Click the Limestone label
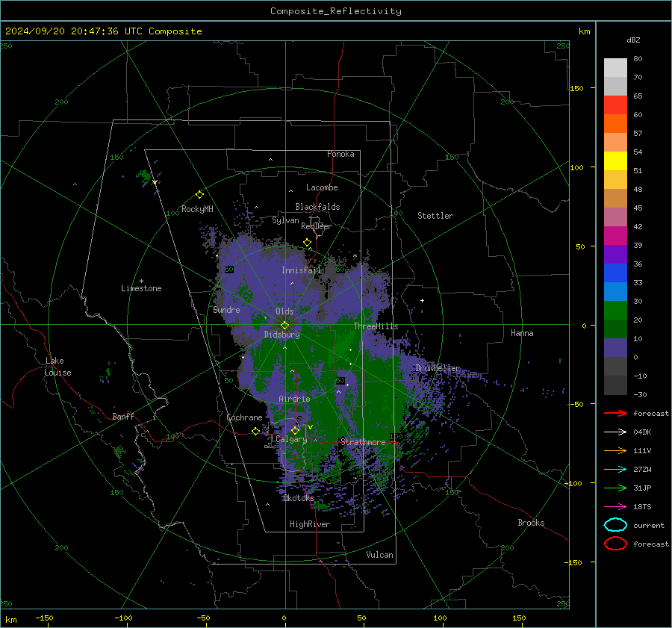The height and width of the screenshot is (628, 672). [141, 288]
